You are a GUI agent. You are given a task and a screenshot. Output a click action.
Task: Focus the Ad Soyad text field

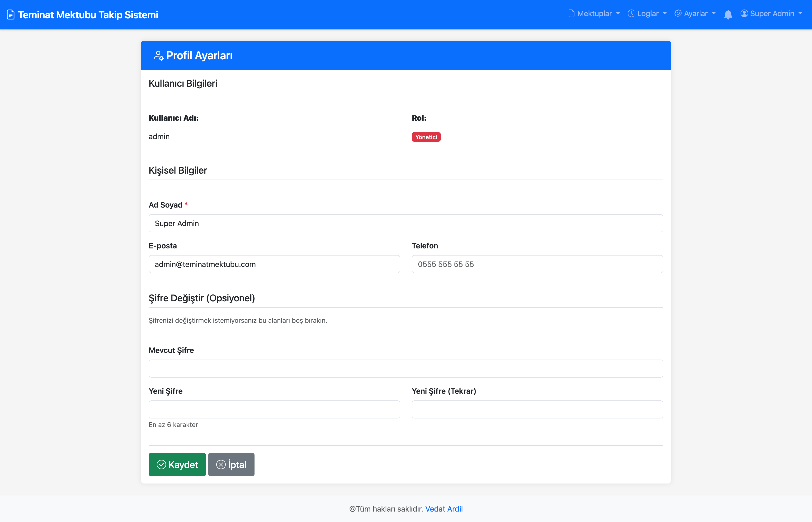coord(406,223)
